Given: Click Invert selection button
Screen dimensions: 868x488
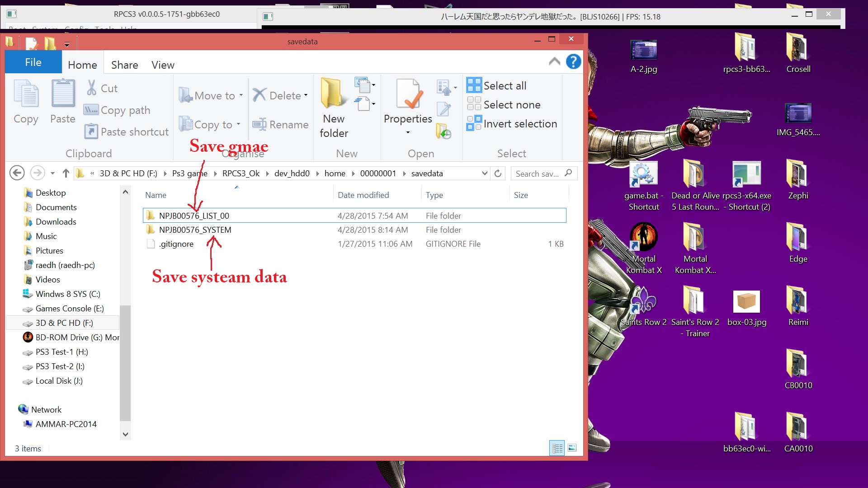Looking at the screenshot, I should pos(512,123).
